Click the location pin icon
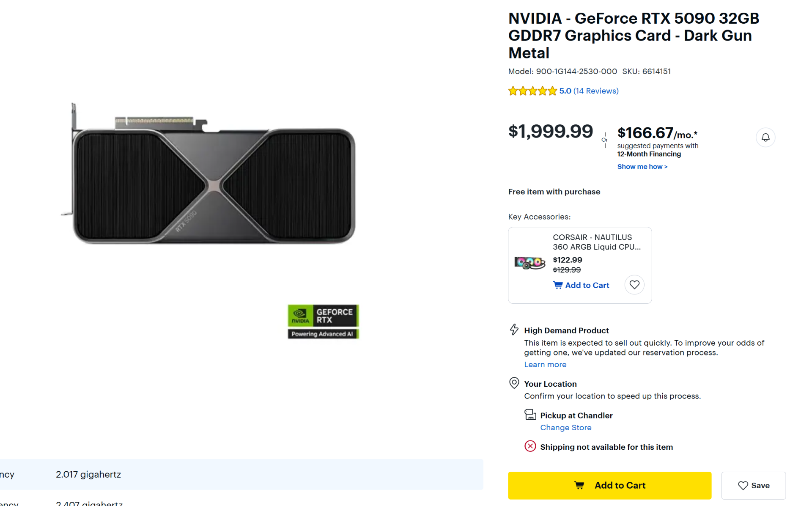The height and width of the screenshot is (506, 812). click(514, 383)
